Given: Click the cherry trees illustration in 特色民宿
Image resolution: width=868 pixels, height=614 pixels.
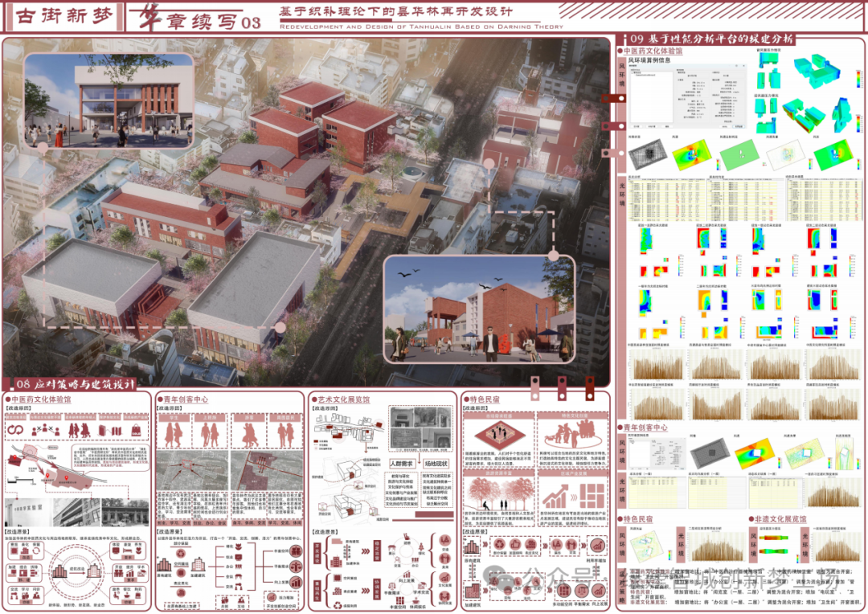Looking at the screenshot, I should point(497,491).
